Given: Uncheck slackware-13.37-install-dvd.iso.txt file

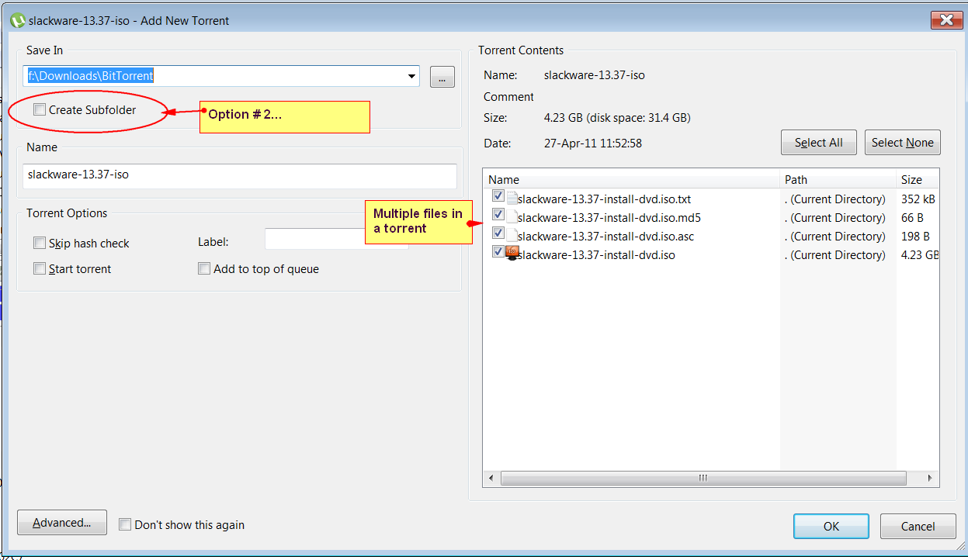Looking at the screenshot, I should [x=498, y=196].
